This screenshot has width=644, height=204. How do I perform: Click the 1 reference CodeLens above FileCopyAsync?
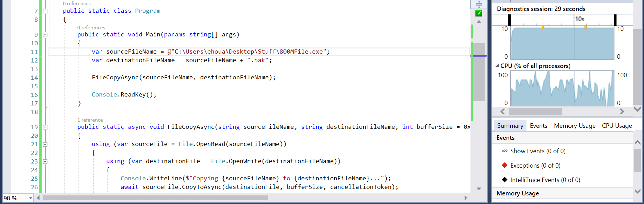90,120
